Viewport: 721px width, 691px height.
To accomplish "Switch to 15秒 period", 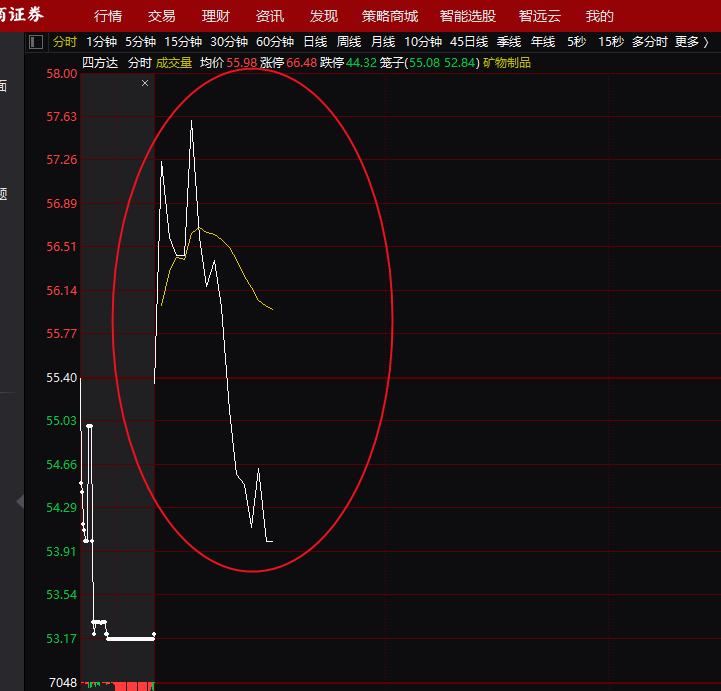I will click(x=611, y=42).
